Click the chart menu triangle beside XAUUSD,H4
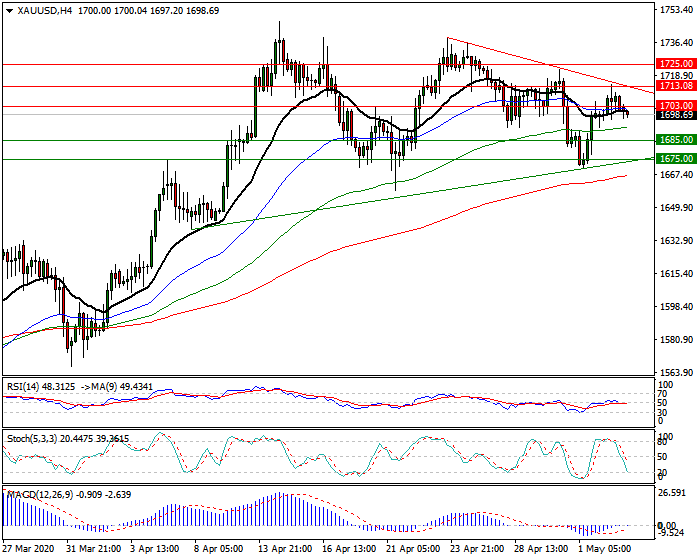700x560 pixels. (10, 11)
